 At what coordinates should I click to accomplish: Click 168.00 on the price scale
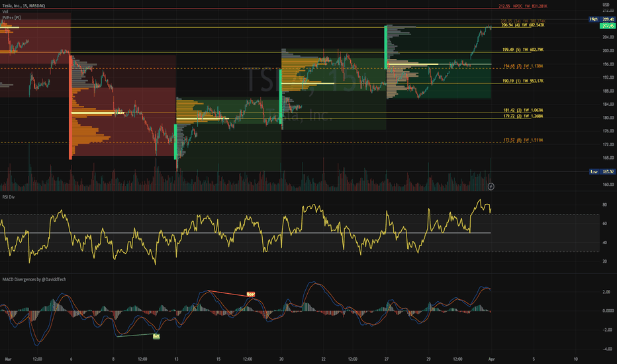[x=608, y=158]
